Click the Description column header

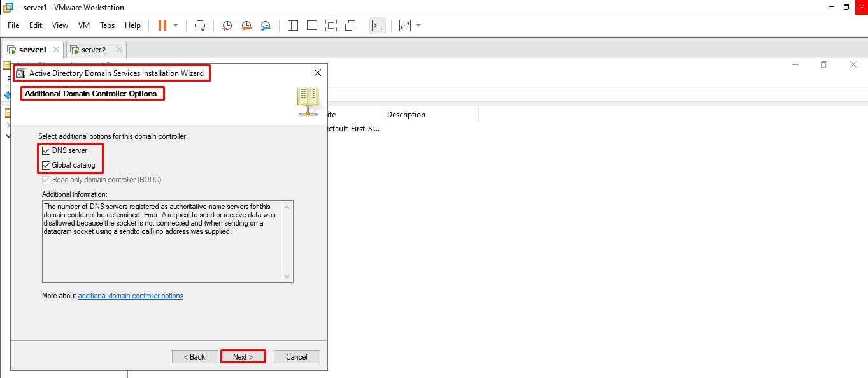(430, 115)
